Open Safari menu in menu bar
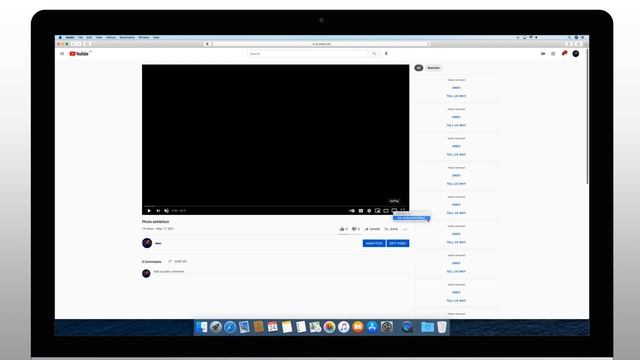This screenshot has width=640, height=360. [x=70, y=38]
